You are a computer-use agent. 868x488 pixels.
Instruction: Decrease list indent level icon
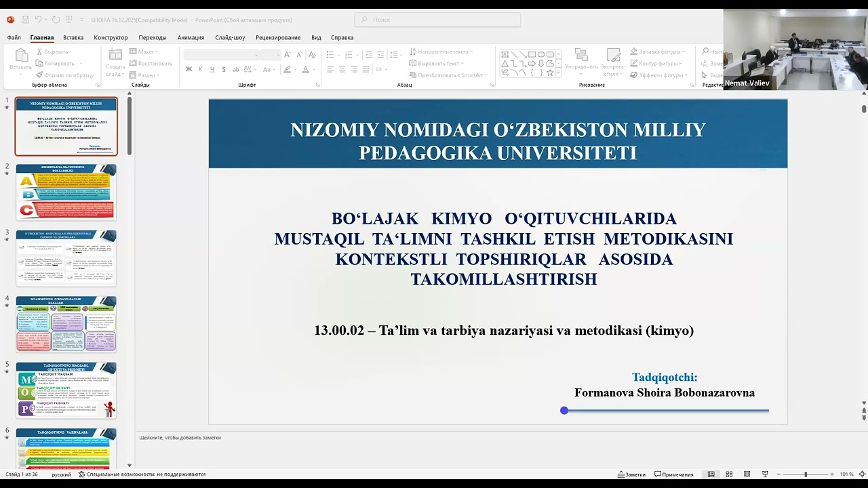368,55
